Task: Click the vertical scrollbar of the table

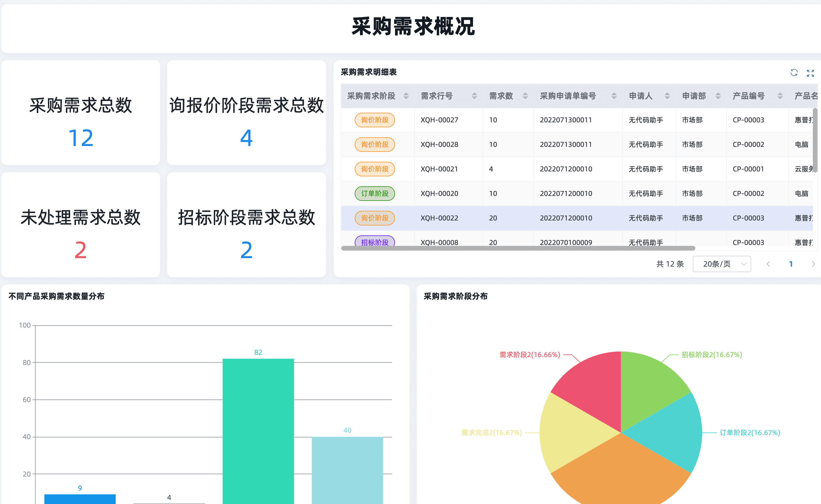Action: (x=815, y=140)
